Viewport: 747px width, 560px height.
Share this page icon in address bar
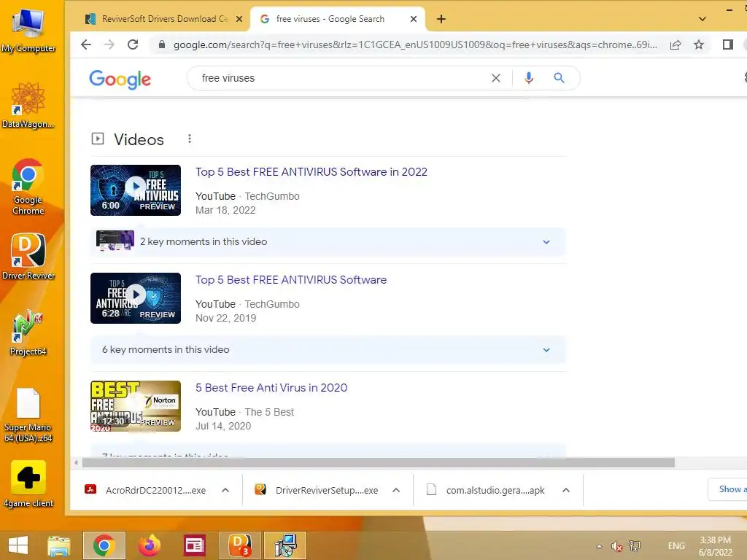pyautogui.click(x=675, y=44)
